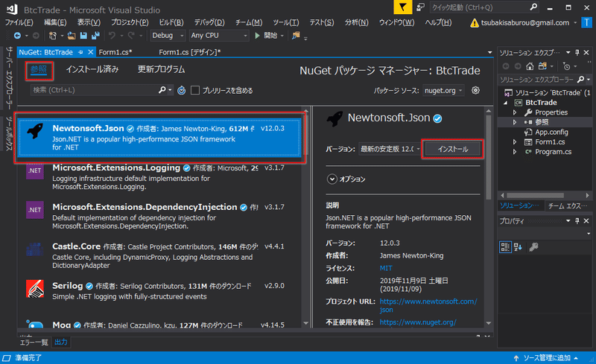
Task: Start debugging with the 開始 button
Action: 266,35
